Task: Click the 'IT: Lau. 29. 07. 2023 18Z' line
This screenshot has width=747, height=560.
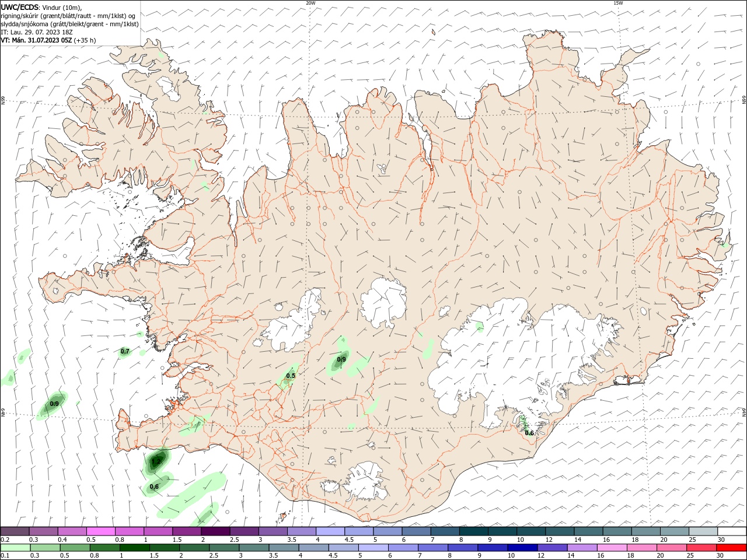Action: pos(37,32)
